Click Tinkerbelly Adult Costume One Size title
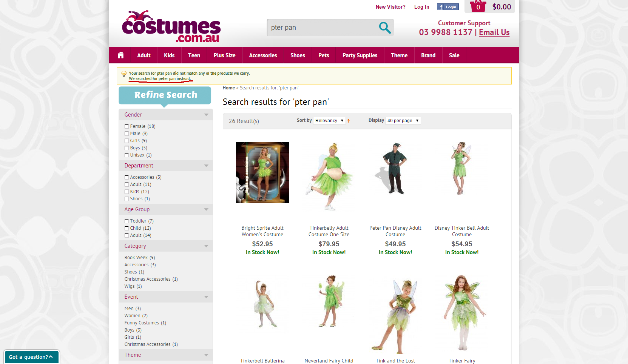Screen dimensions: 628x364 tap(329, 231)
